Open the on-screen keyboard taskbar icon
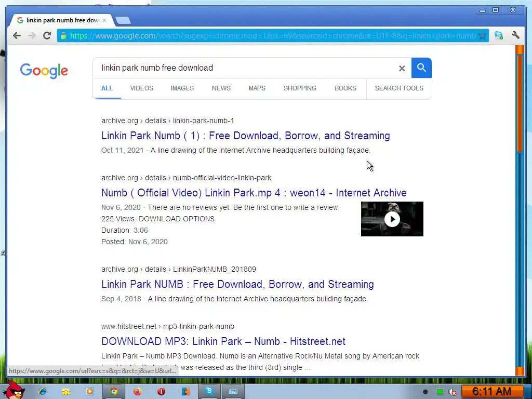 tap(233, 392)
